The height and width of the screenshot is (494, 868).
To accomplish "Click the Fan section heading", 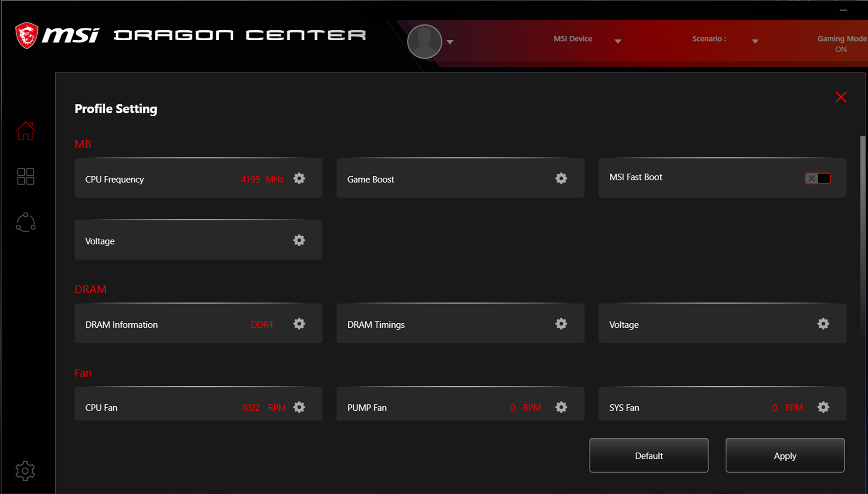I will point(83,373).
